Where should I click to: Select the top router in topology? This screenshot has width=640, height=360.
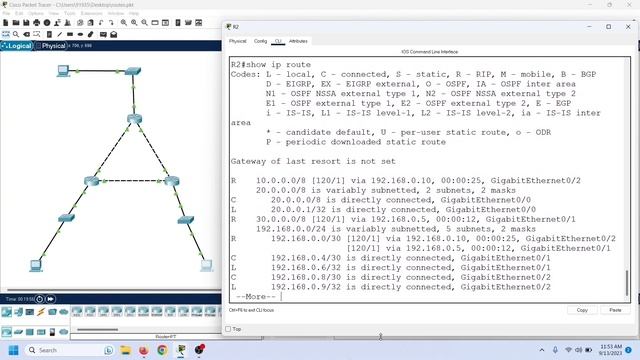pyautogui.click(x=134, y=119)
